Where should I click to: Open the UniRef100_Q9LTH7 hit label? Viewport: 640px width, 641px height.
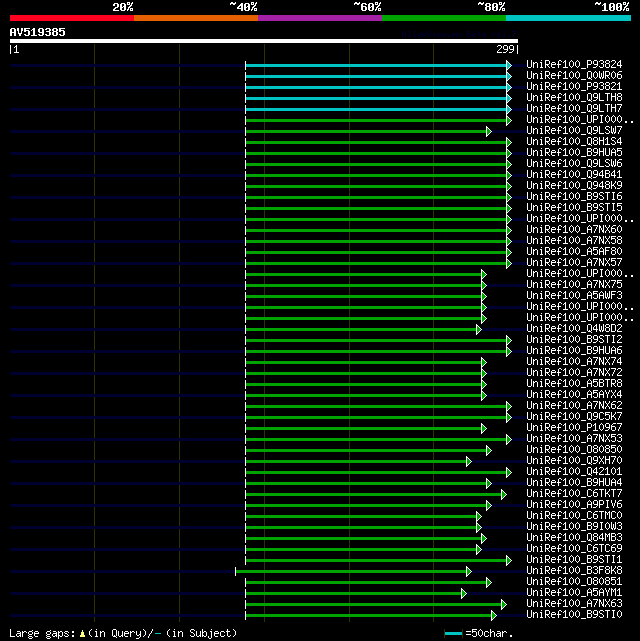[574, 109]
